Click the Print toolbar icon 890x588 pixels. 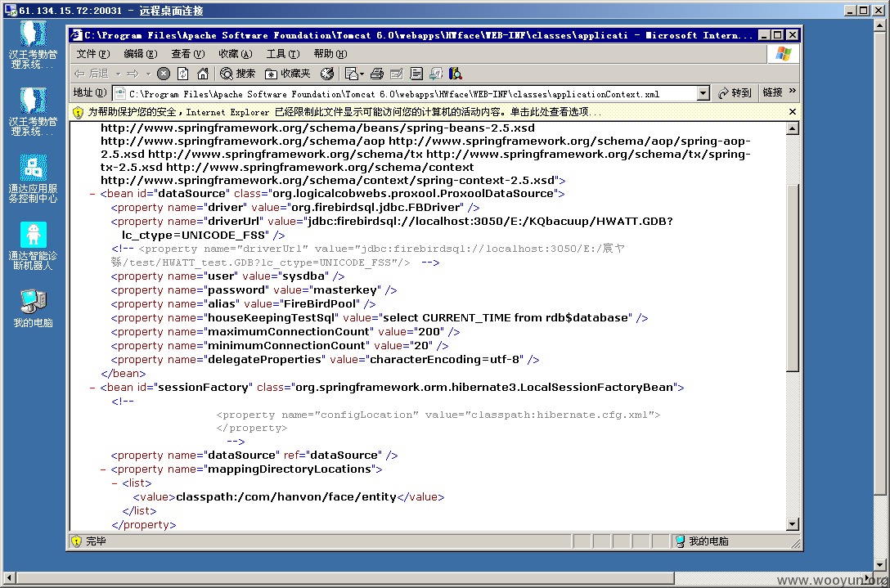pyautogui.click(x=377, y=74)
